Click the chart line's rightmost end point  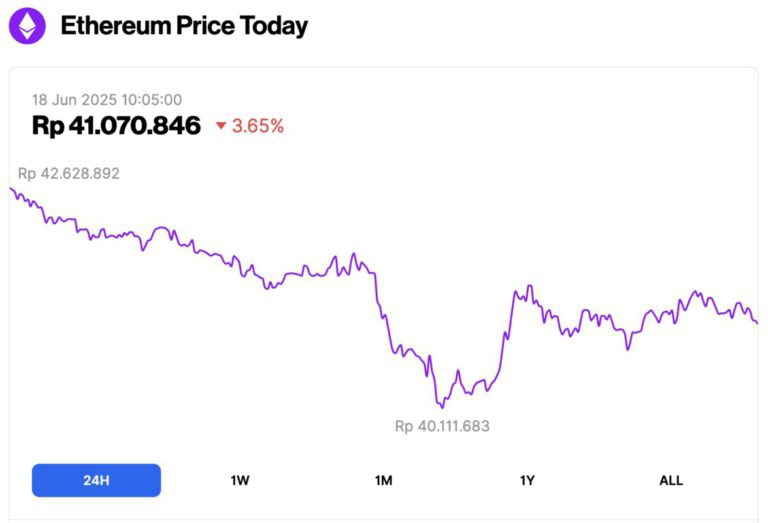[x=757, y=323]
